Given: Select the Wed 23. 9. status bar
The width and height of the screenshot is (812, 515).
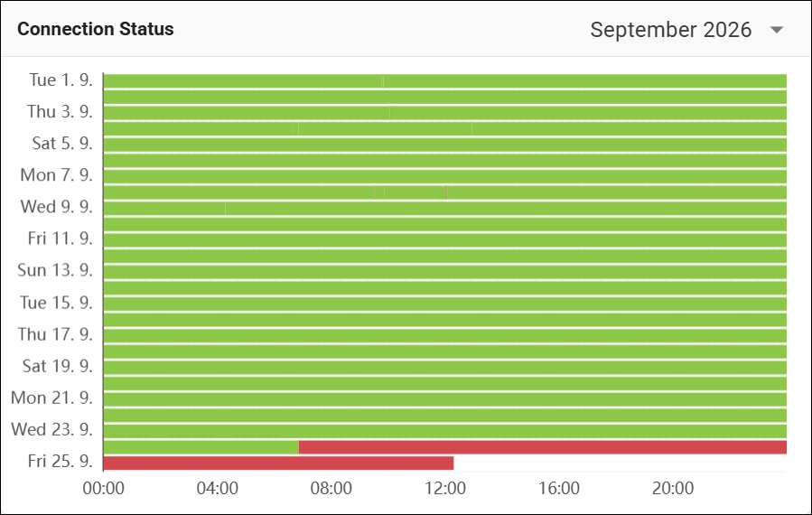Looking at the screenshot, I should pos(445,431).
